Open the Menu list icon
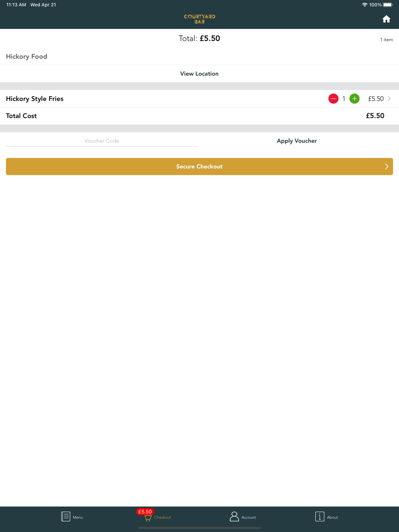Image resolution: width=399 pixels, height=532 pixels. click(65, 516)
